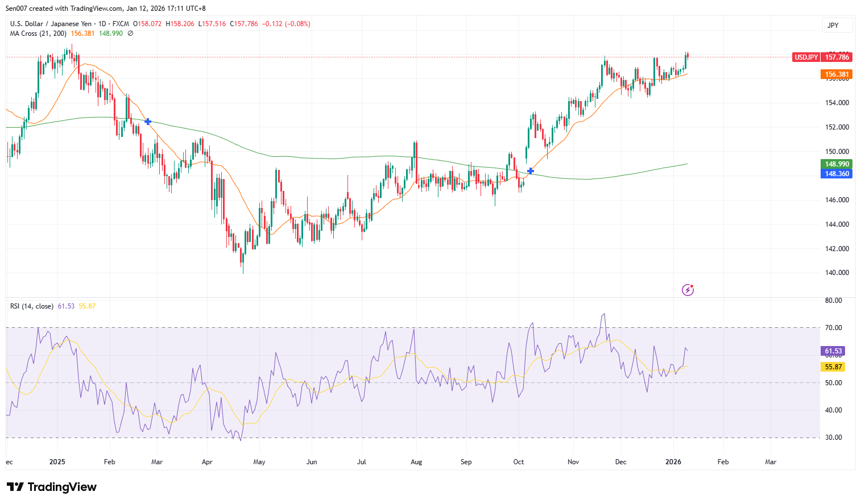Viewport: 861px width, 504px height.
Task: Click the purple 61.53 RSI value label
Action: coord(831,351)
